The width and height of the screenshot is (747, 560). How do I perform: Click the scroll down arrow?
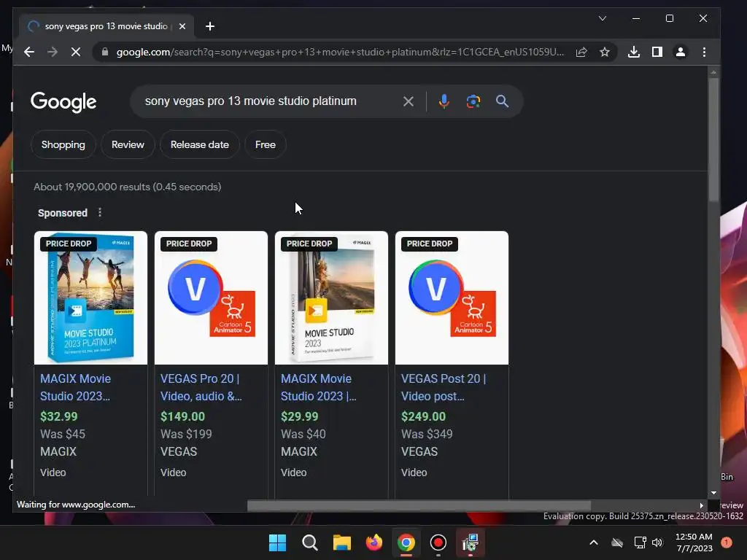pyautogui.click(x=713, y=493)
